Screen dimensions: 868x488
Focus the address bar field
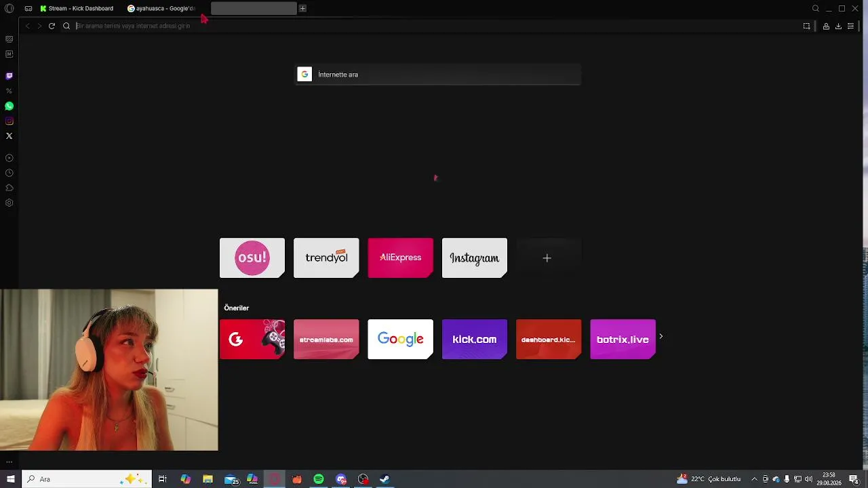click(434, 26)
